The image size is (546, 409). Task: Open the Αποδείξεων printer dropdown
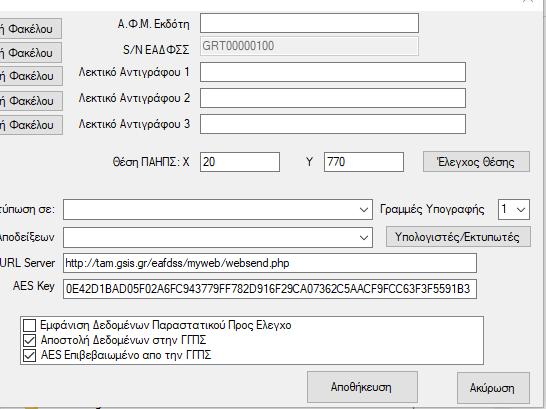(x=218, y=237)
